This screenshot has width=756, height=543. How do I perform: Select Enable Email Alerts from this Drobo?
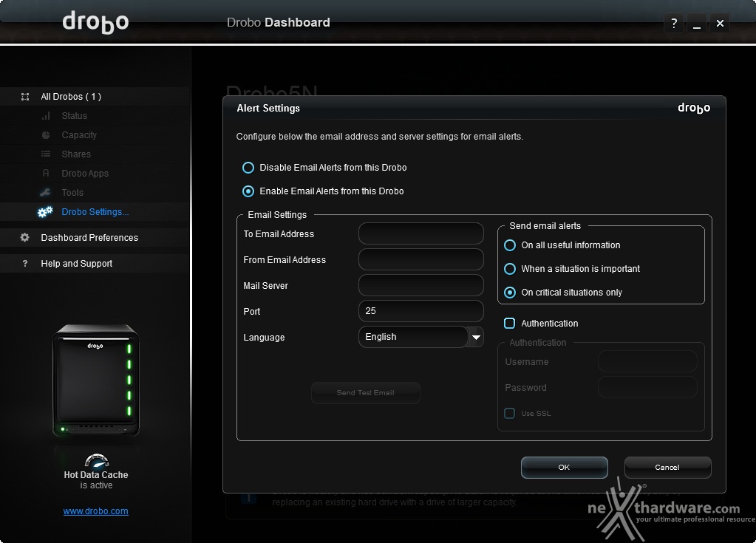coord(248,191)
